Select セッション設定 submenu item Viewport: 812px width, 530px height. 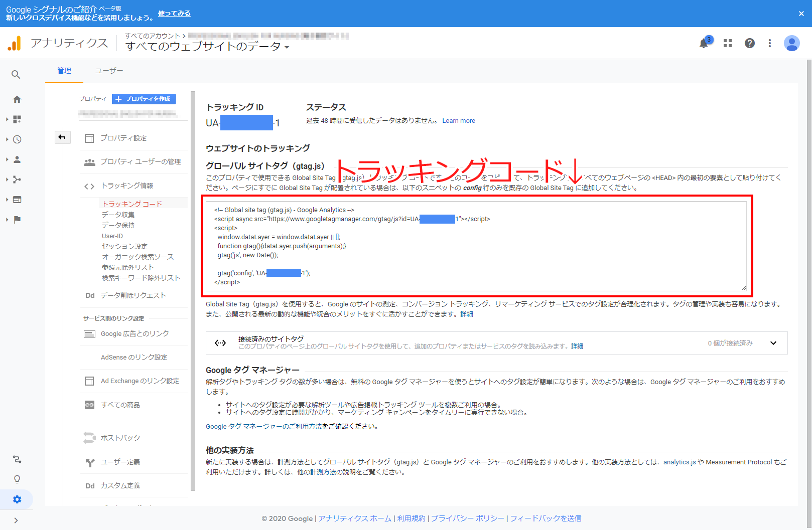pos(125,246)
